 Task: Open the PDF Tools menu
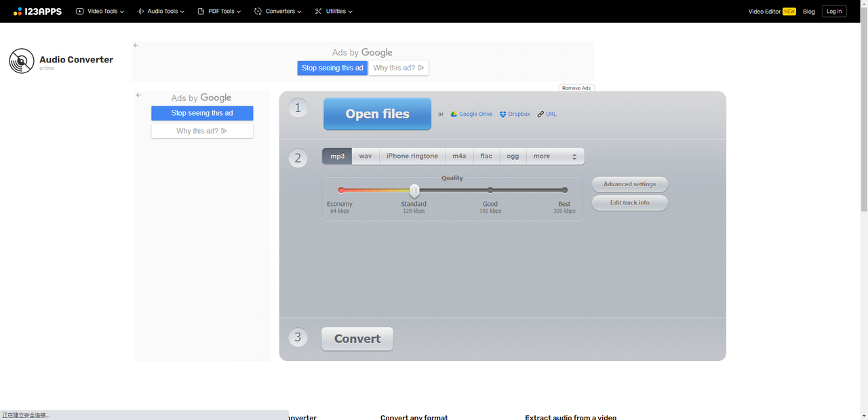(219, 12)
